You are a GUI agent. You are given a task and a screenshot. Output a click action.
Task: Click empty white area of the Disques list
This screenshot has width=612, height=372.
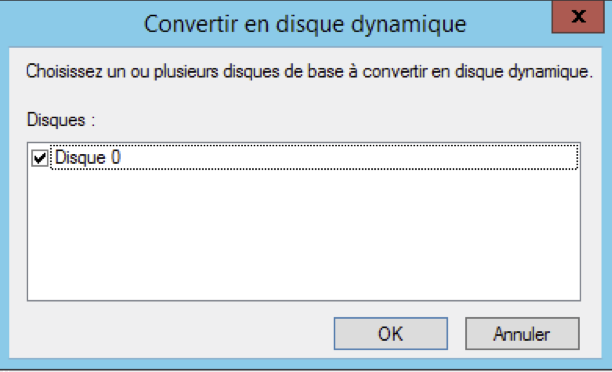[x=304, y=234]
